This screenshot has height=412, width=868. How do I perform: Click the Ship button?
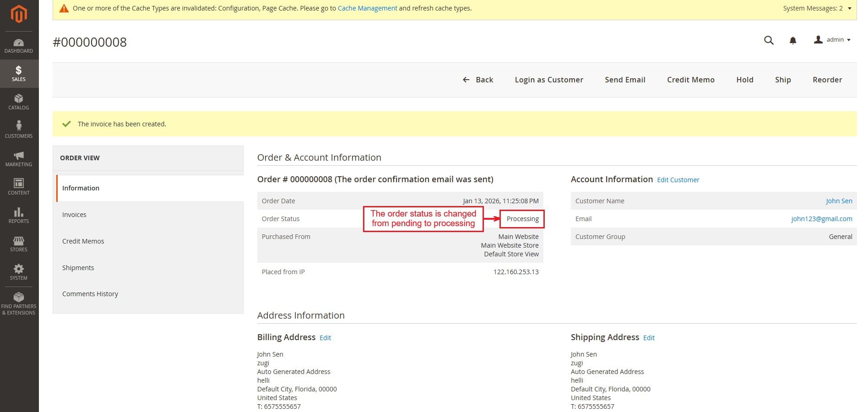coord(783,80)
